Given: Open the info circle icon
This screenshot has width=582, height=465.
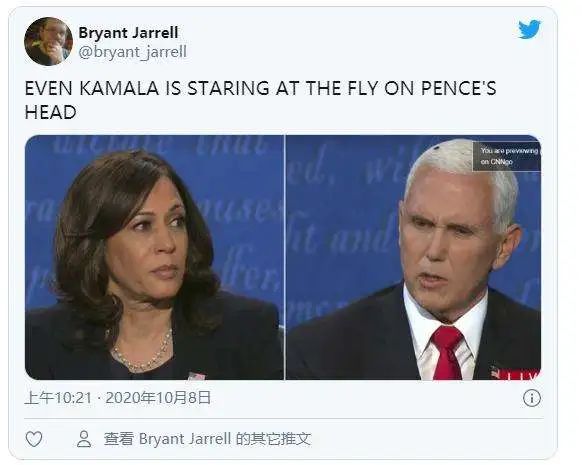Looking at the screenshot, I should (x=532, y=398).
